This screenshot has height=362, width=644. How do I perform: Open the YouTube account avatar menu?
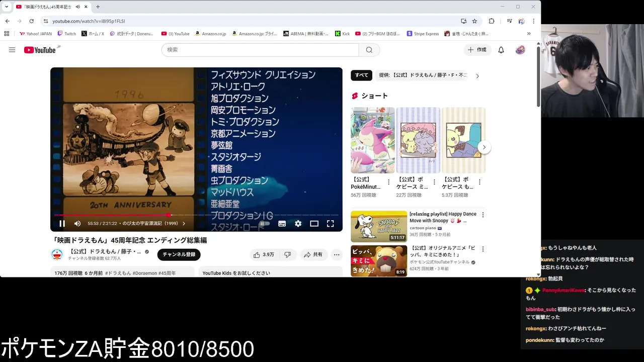520,50
